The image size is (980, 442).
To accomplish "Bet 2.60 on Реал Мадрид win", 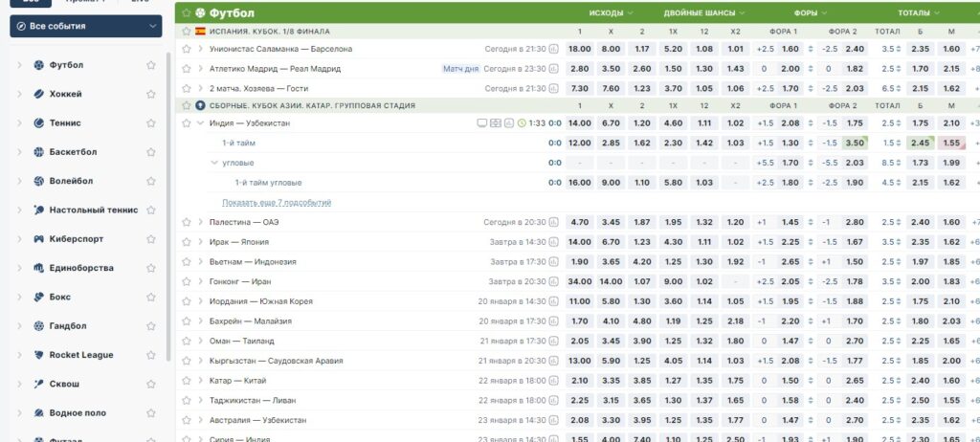I will coord(642,69).
